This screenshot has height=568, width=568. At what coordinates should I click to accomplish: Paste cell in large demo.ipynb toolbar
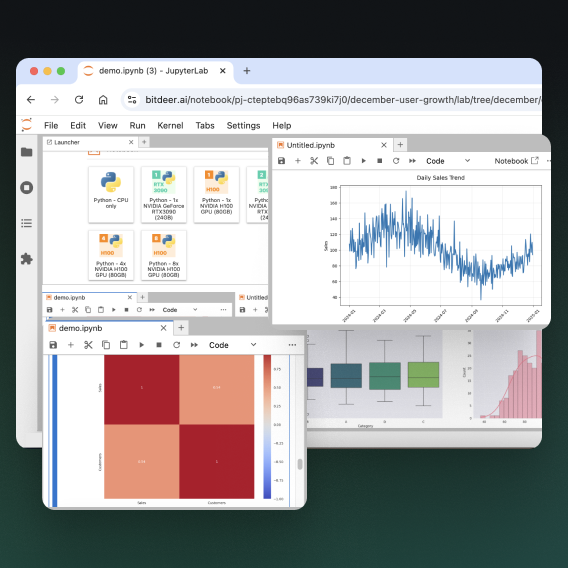coord(124,345)
